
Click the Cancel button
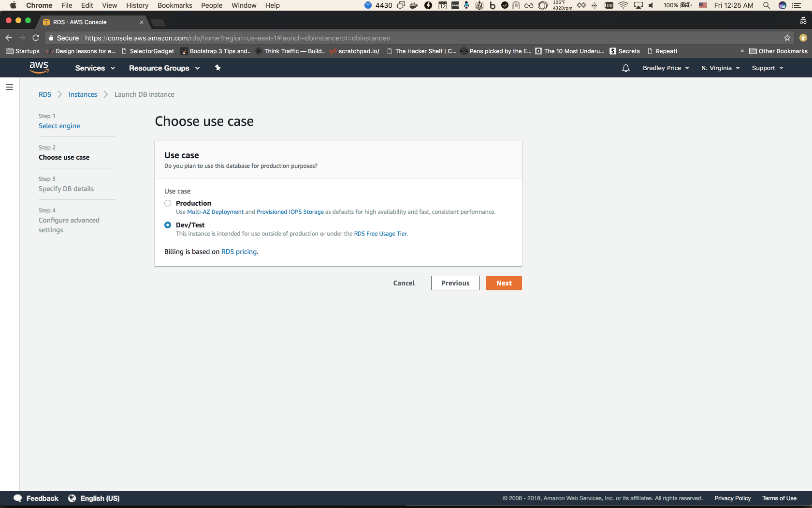click(x=404, y=283)
